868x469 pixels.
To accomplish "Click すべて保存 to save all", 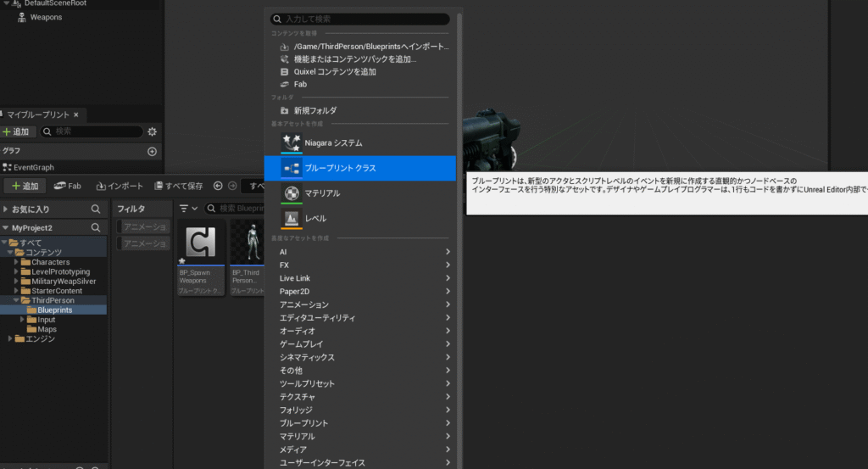I will (x=178, y=186).
